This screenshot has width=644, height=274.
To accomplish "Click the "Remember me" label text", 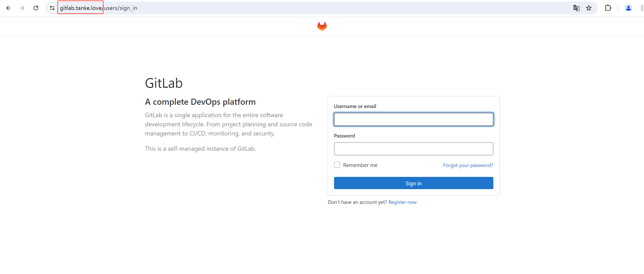I will click(x=360, y=165).
